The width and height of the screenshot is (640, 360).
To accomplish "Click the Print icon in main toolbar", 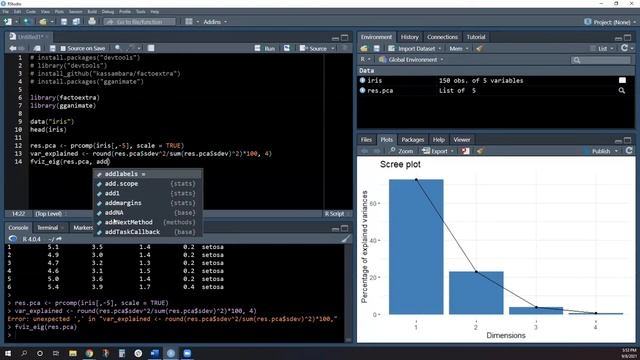I will click(92, 21).
